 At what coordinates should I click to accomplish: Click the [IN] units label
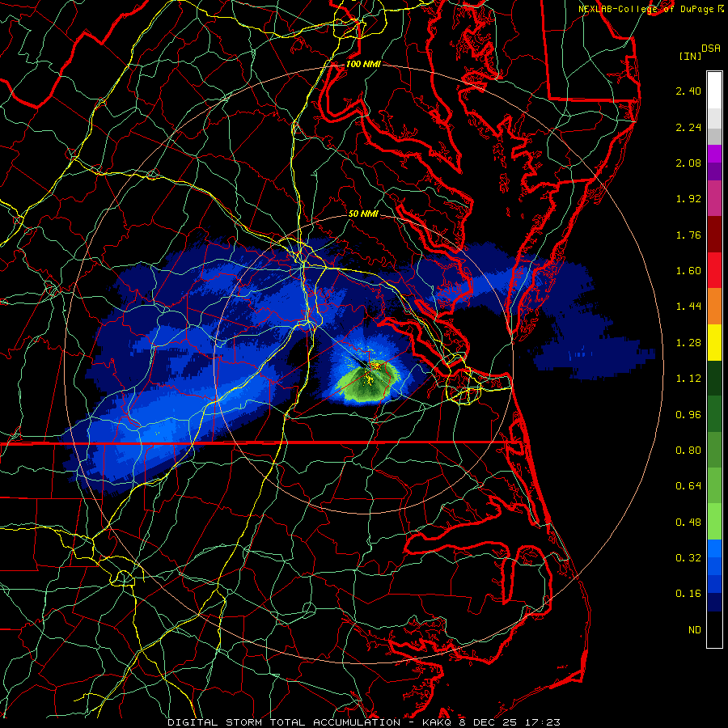click(x=690, y=56)
